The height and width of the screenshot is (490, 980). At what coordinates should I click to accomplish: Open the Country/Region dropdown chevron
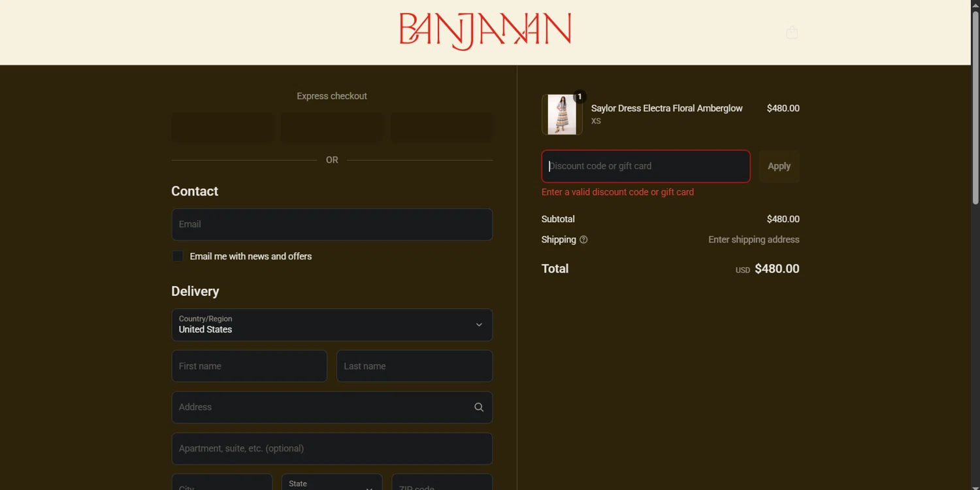point(479,325)
